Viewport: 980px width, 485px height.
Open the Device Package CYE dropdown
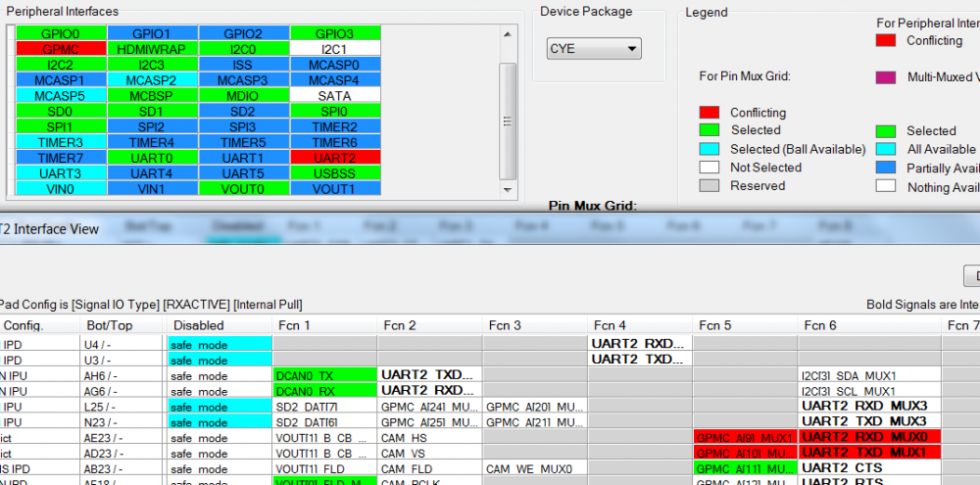click(x=594, y=48)
